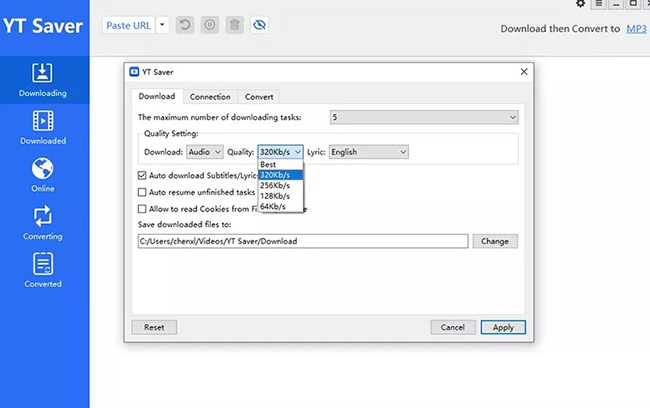The height and width of the screenshot is (408, 650).
Task: Open the Downloading section in sidebar
Action: coord(43,80)
